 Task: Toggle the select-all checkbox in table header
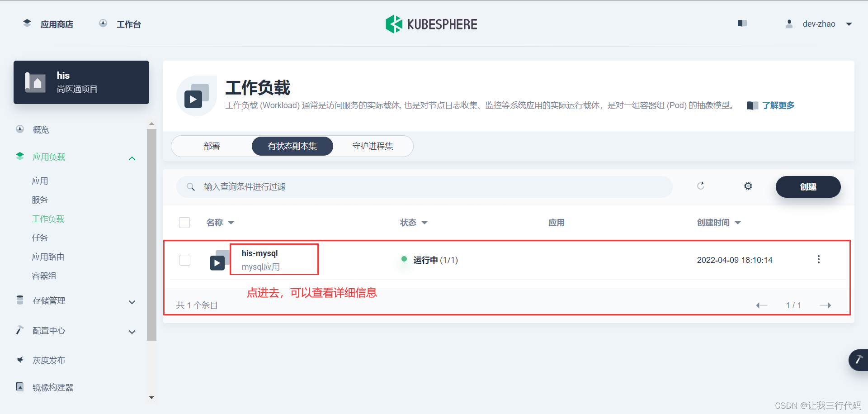[x=184, y=223]
